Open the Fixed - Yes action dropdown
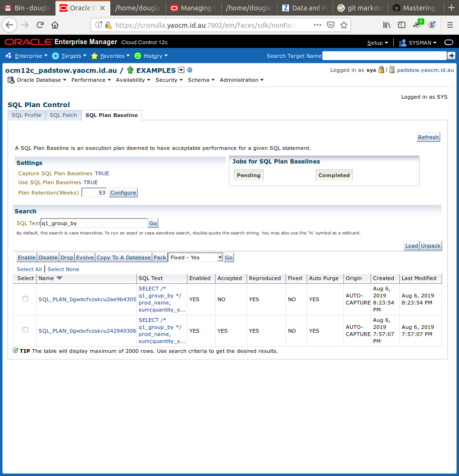459x476 pixels. coord(195,258)
